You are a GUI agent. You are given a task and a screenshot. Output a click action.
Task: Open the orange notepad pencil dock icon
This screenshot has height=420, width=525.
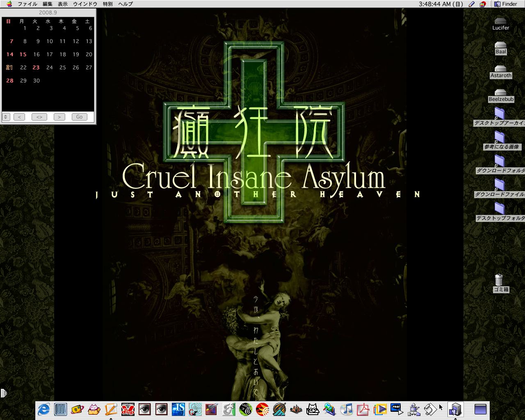pos(111,409)
